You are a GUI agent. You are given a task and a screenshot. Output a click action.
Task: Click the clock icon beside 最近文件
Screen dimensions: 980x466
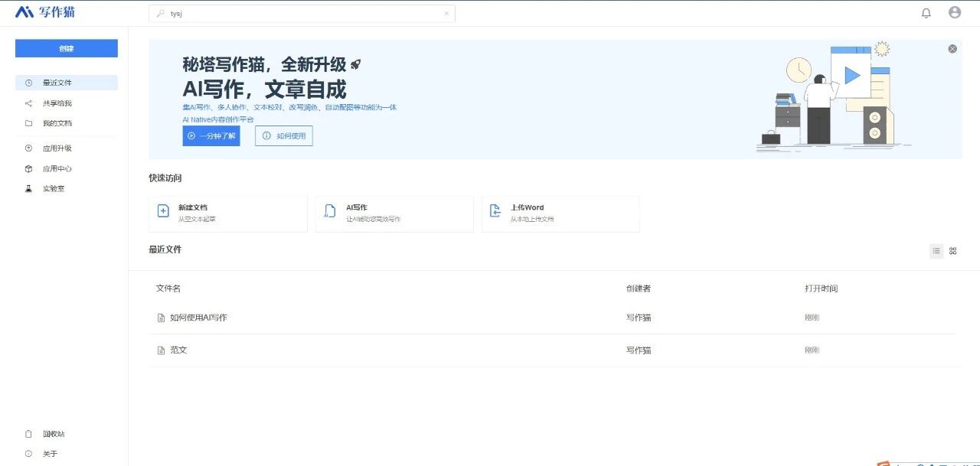(29, 83)
